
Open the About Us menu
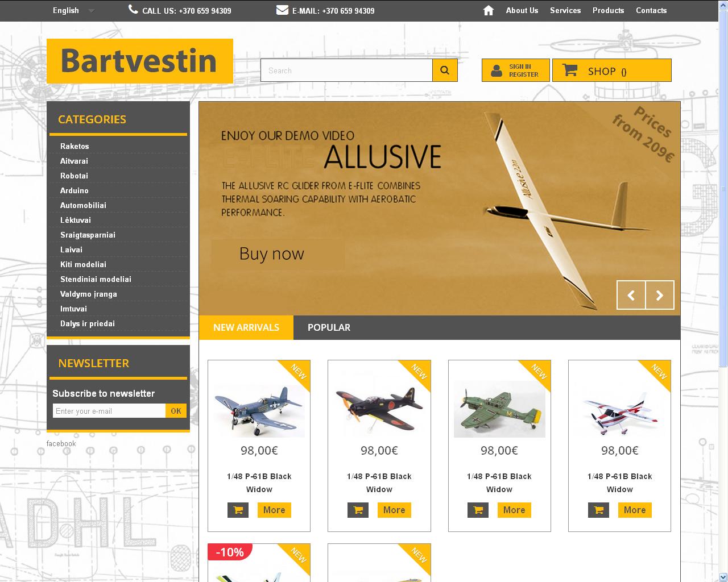pos(522,10)
